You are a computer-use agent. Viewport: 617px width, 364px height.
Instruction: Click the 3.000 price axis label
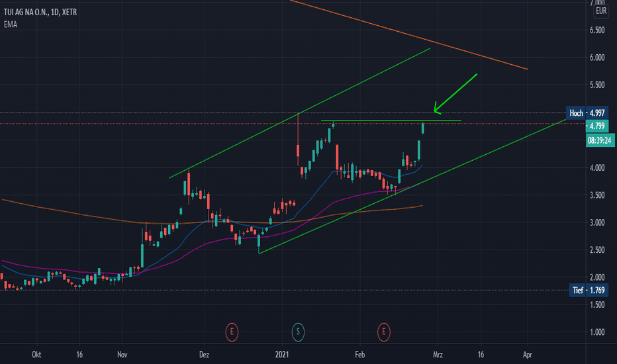(597, 223)
